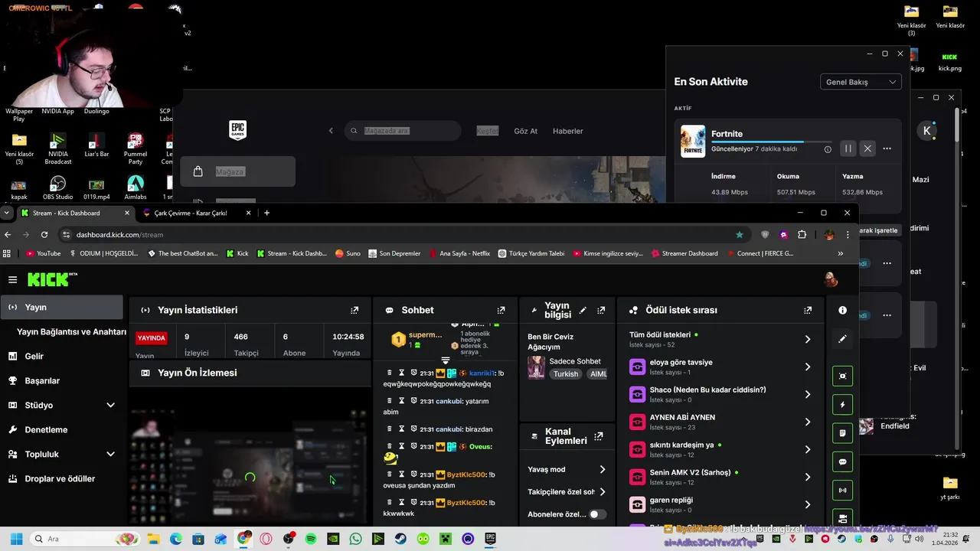
Task: Click the Windows taskbar search box
Action: click(86, 539)
